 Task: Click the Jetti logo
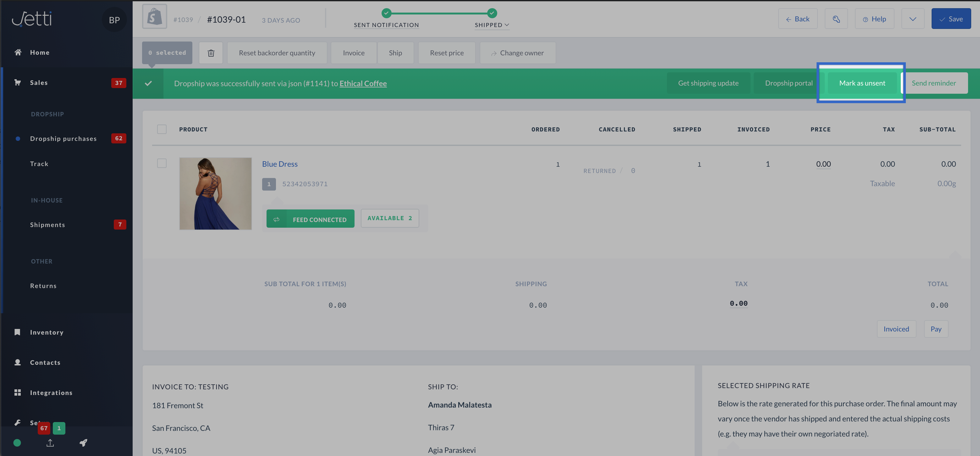point(32,19)
